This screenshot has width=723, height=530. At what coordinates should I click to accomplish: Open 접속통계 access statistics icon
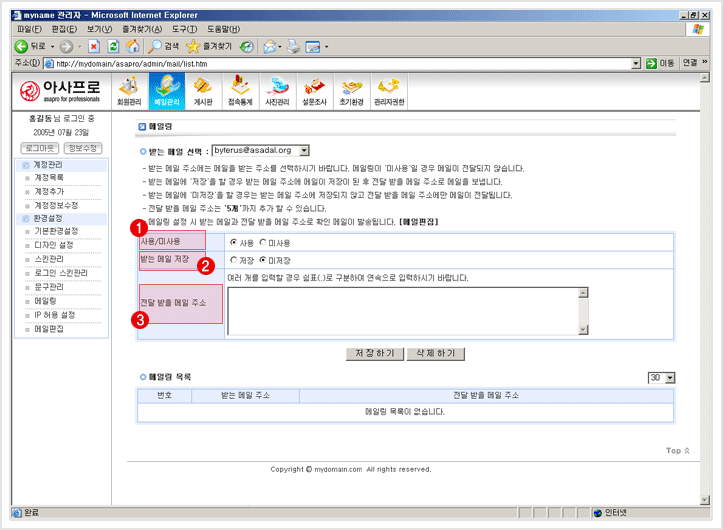pyautogui.click(x=240, y=90)
